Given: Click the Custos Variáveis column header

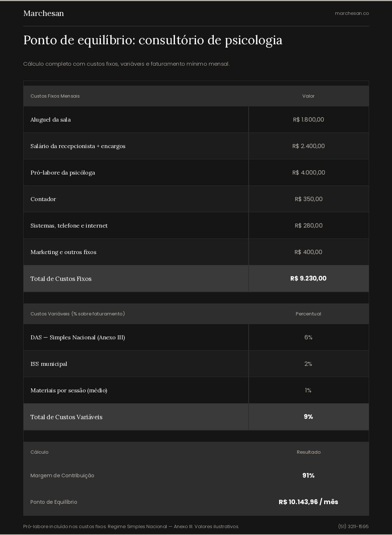Looking at the screenshot, I should [78, 314].
